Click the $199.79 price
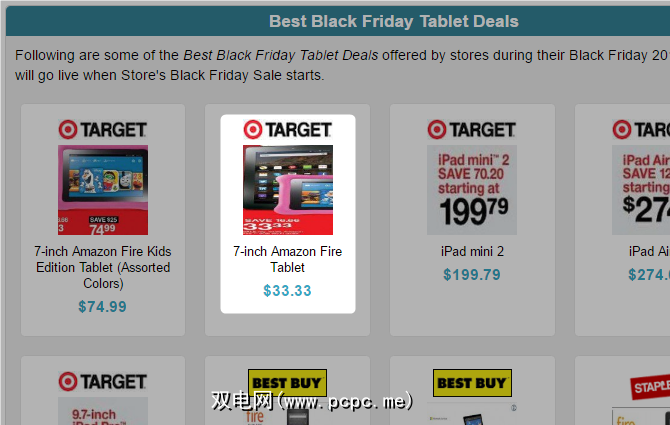This screenshot has height=425, width=670. pyautogui.click(x=472, y=274)
